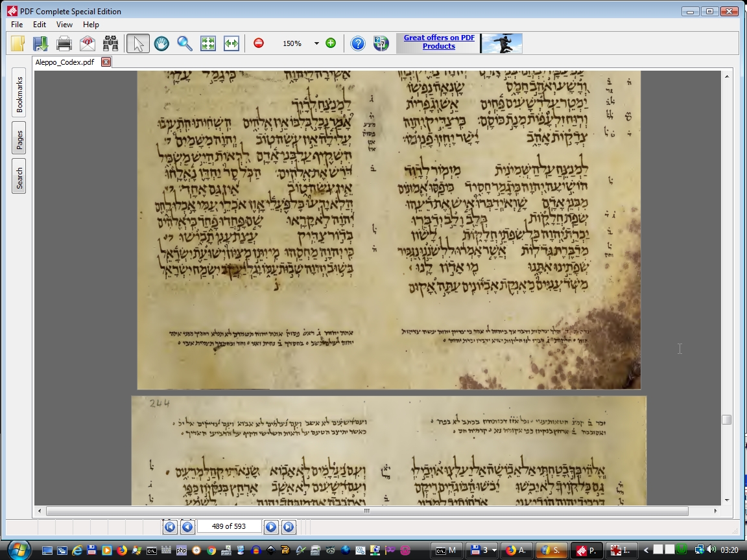The height and width of the screenshot is (560, 747).
Task: Zoom in with the green plus button
Action: [331, 43]
